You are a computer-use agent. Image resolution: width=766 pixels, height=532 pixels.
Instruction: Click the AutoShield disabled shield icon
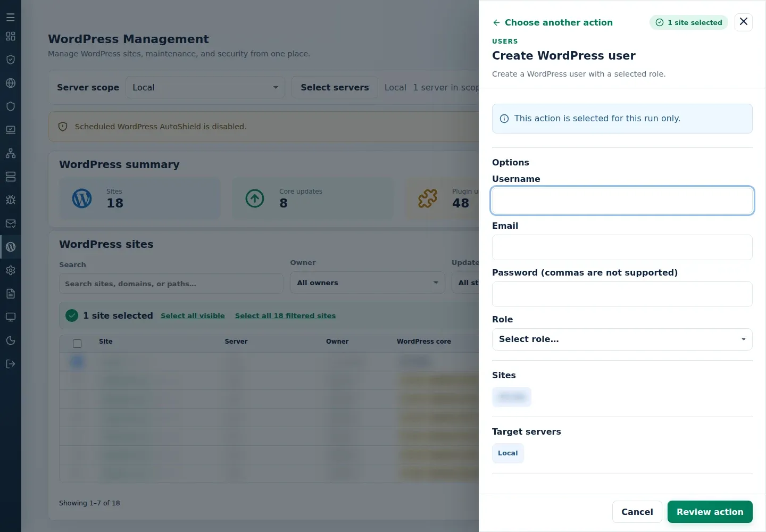pyautogui.click(x=63, y=127)
